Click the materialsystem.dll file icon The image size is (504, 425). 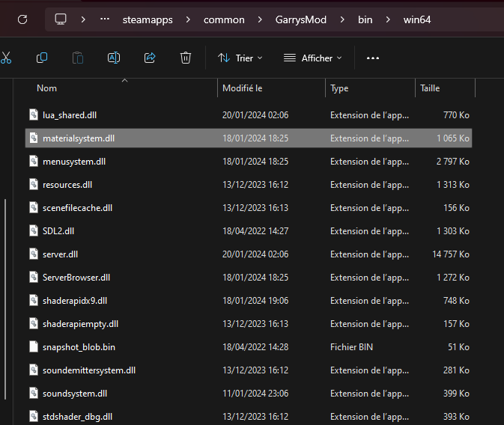(x=34, y=138)
